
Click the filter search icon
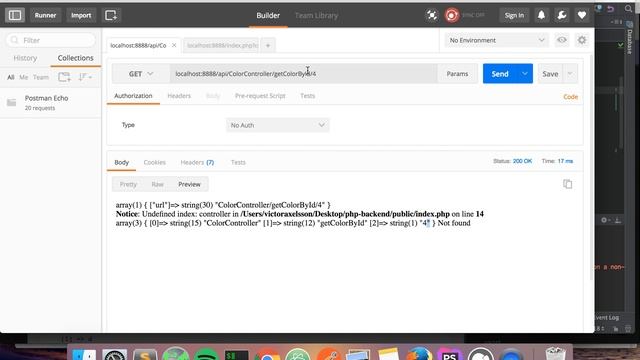pyautogui.click(x=15, y=40)
